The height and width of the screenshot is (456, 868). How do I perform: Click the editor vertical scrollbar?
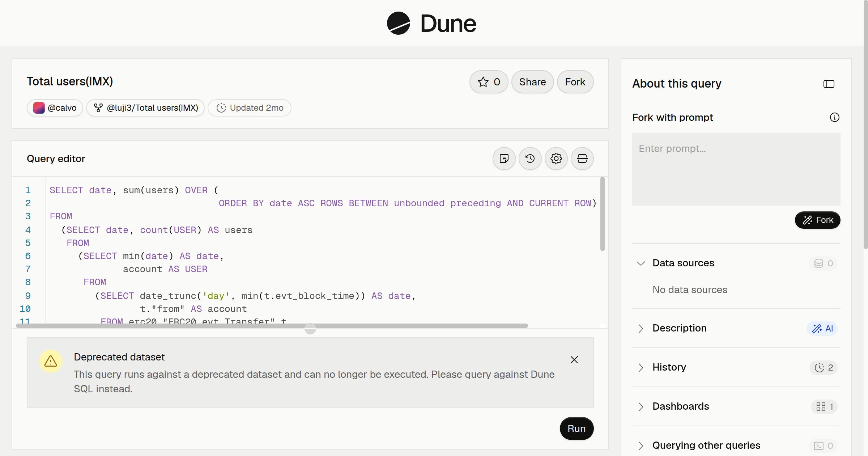tap(602, 214)
